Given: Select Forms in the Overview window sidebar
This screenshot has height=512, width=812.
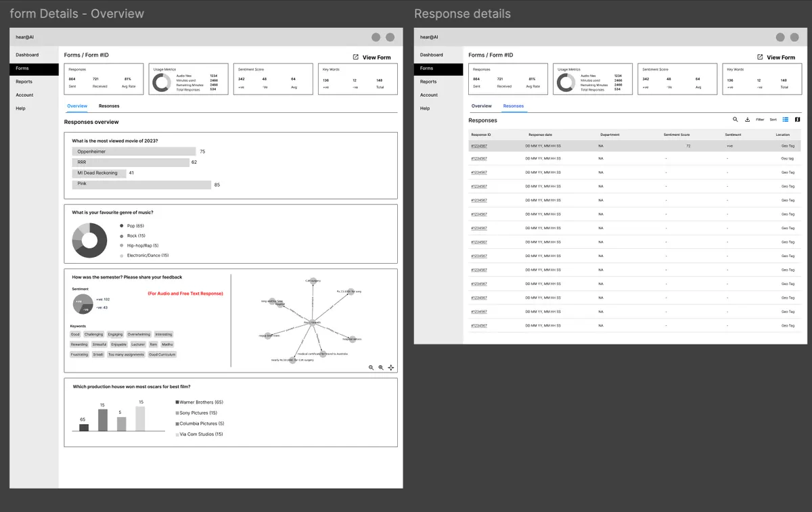Looking at the screenshot, I should click(34, 68).
